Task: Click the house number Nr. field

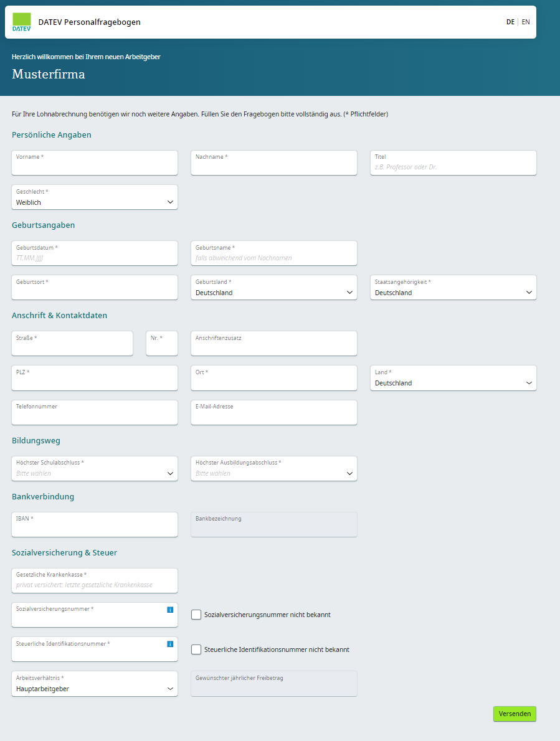Action: (162, 344)
